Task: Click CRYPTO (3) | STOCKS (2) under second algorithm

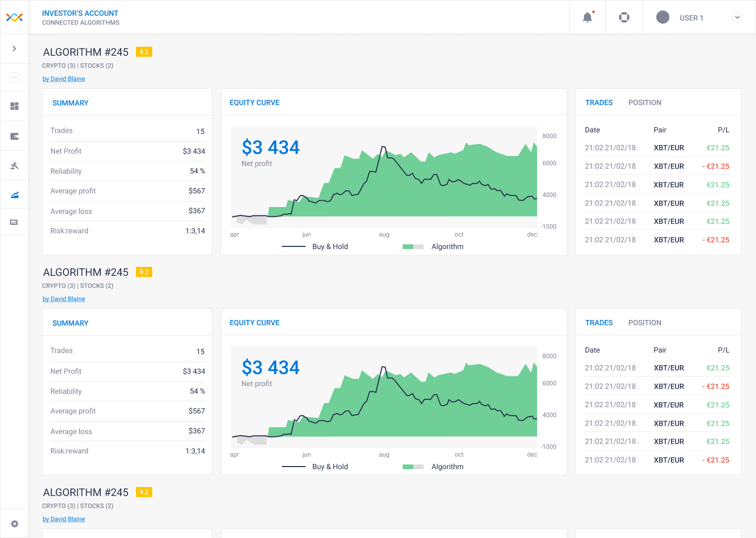Action: click(78, 286)
